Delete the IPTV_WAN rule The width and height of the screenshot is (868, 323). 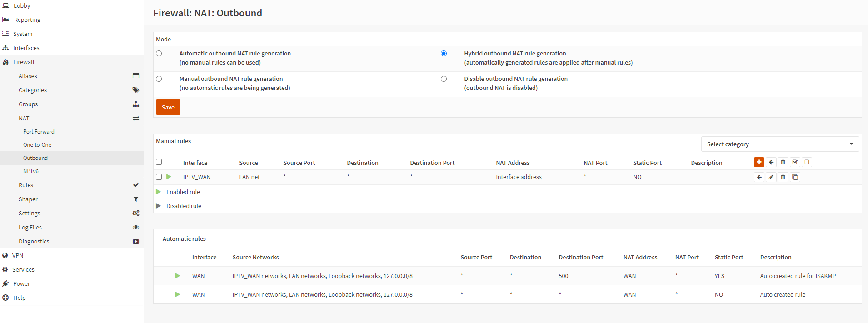click(x=783, y=177)
